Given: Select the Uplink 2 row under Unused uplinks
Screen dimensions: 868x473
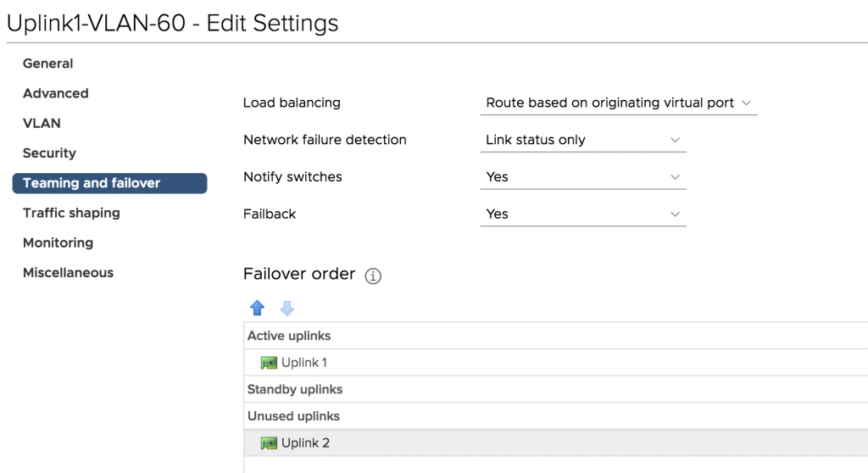Looking at the screenshot, I should pos(556,443).
